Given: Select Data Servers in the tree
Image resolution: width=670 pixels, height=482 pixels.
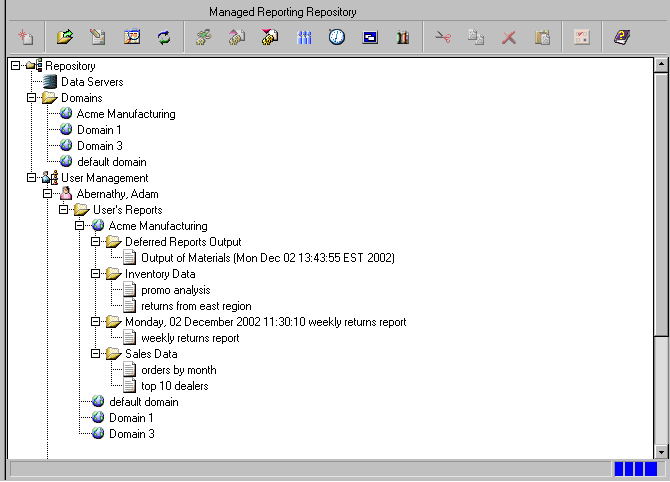Looking at the screenshot, I should (92, 82).
